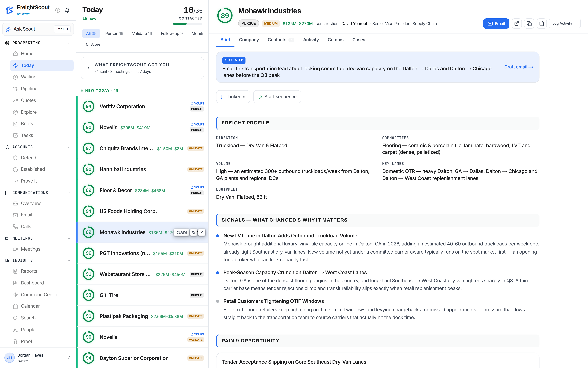Image resolution: width=588 pixels, height=368 pixels.
Task: Click the Calendar icon in sidebar
Action: [x=15, y=306]
